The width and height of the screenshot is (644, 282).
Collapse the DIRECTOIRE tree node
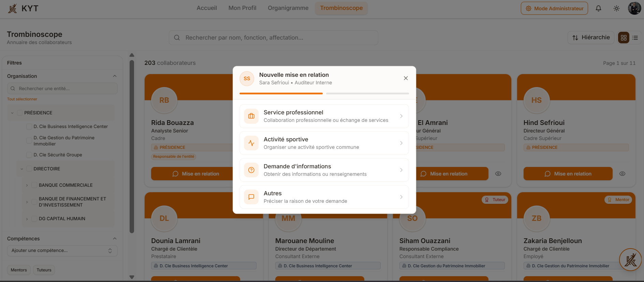click(22, 169)
